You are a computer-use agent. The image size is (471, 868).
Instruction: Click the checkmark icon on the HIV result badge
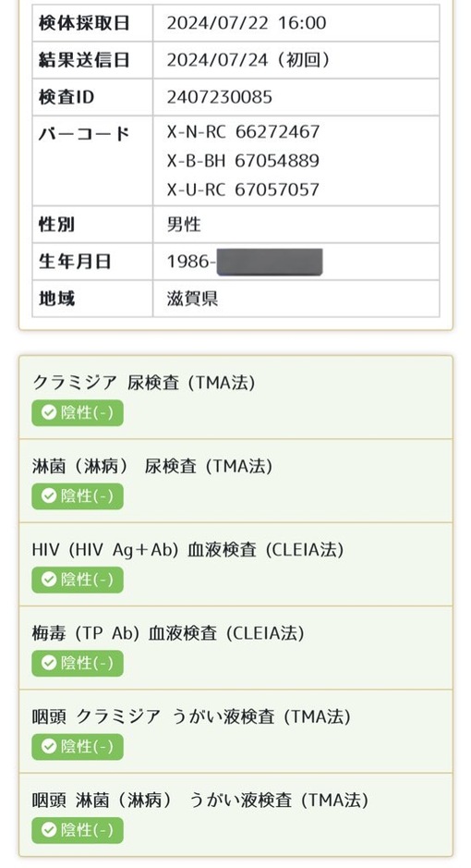pyautogui.click(x=49, y=580)
